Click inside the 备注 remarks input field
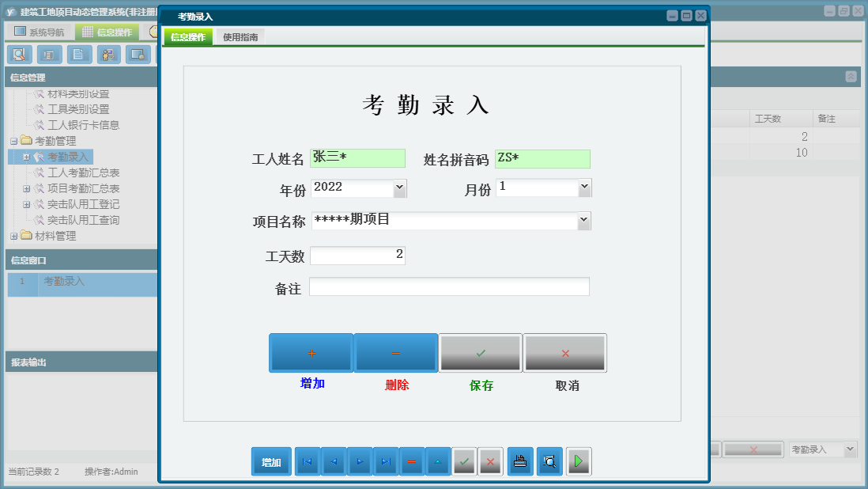 [x=449, y=287]
